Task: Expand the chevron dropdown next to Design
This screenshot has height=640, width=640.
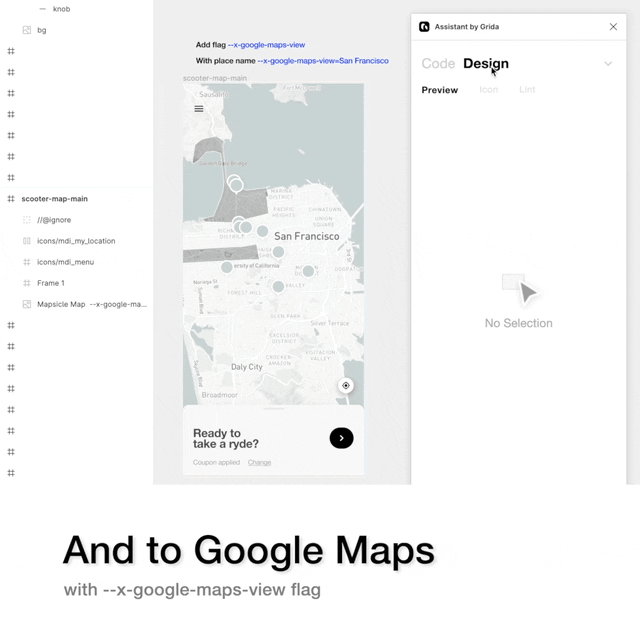Action: pyautogui.click(x=608, y=64)
